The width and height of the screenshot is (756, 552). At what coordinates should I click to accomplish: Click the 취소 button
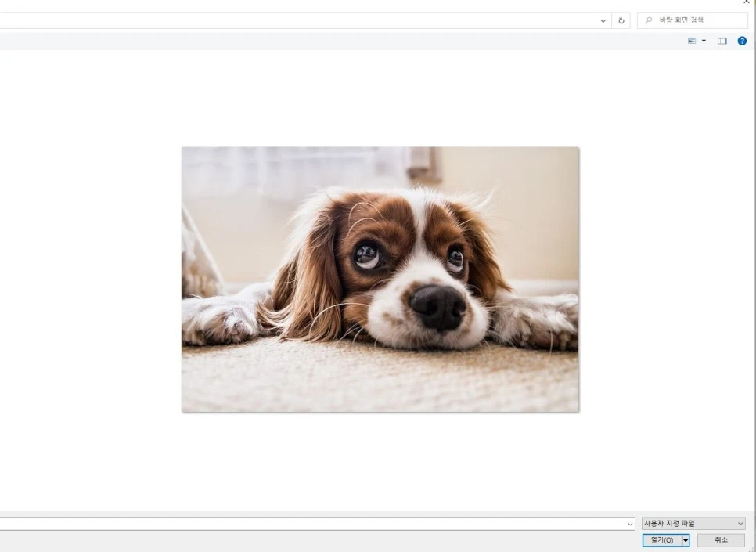(x=721, y=540)
